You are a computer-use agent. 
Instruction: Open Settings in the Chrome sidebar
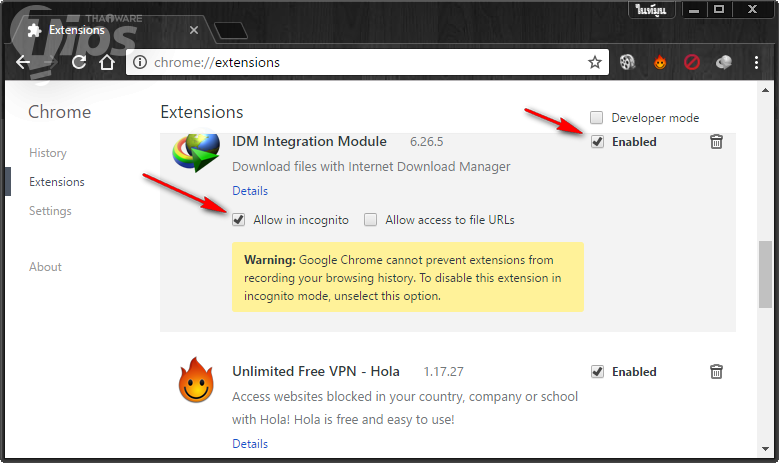coord(50,211)
